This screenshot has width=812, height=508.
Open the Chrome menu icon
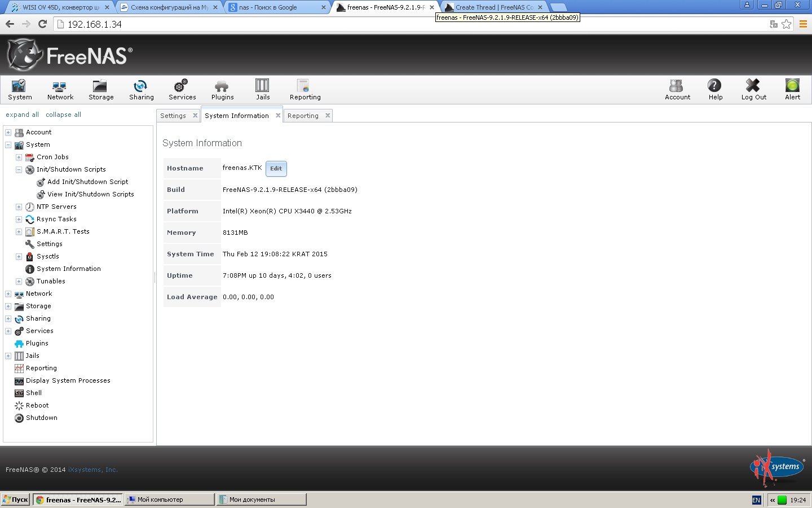[803, 24]
